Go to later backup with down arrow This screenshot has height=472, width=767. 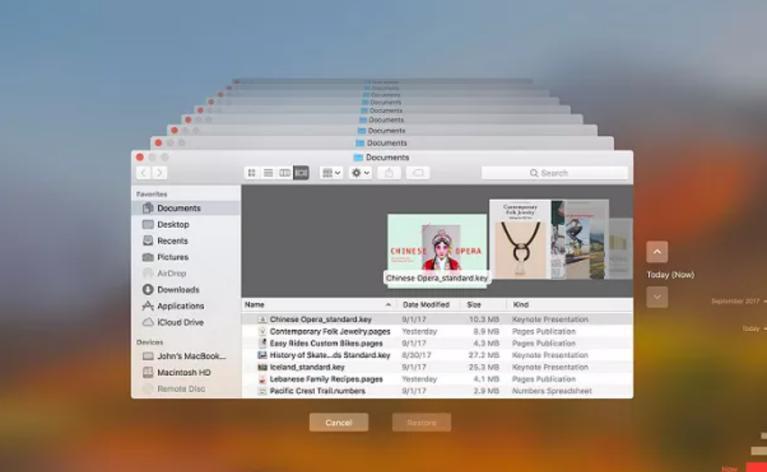657,297
